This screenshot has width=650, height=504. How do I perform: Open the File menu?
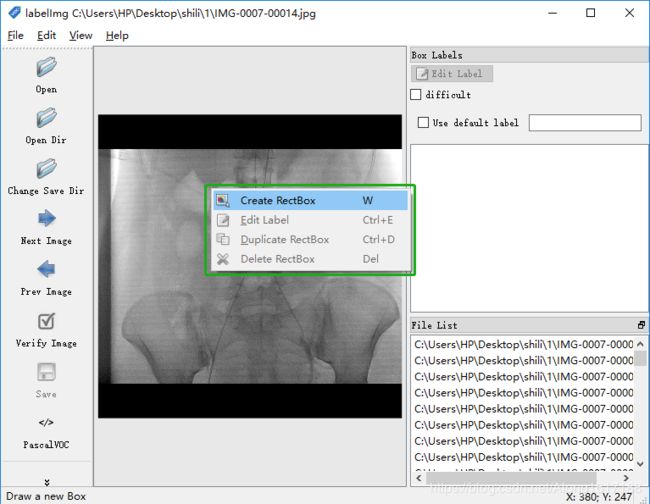pos(15,36)
